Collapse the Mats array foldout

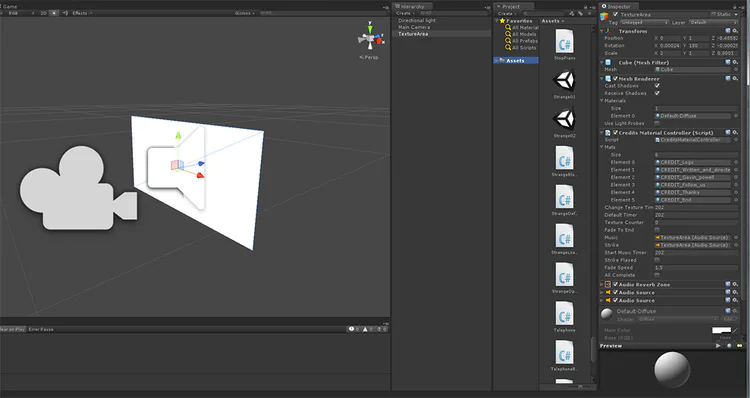point(602,147)
